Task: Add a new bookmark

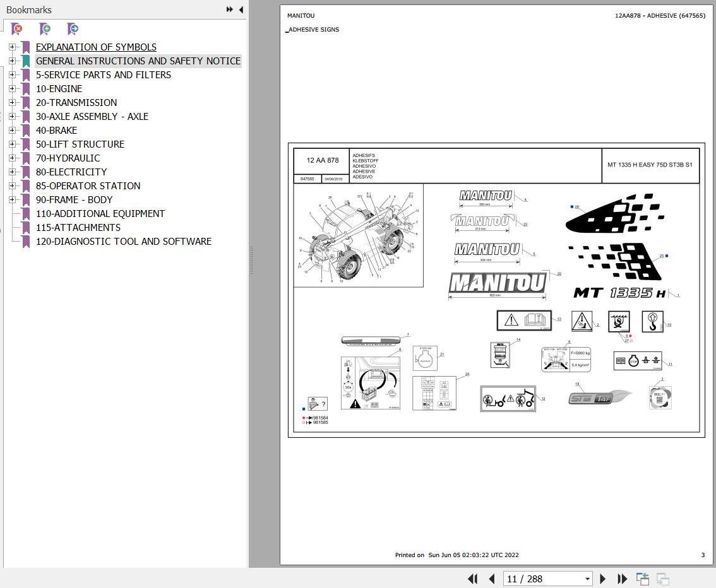Action: [x=44, y=28]
